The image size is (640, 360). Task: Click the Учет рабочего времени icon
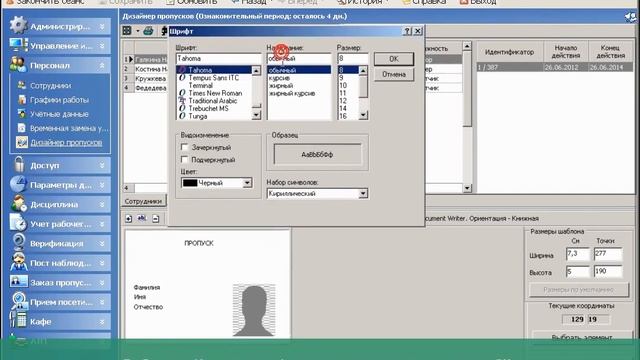tap(18, 223)
